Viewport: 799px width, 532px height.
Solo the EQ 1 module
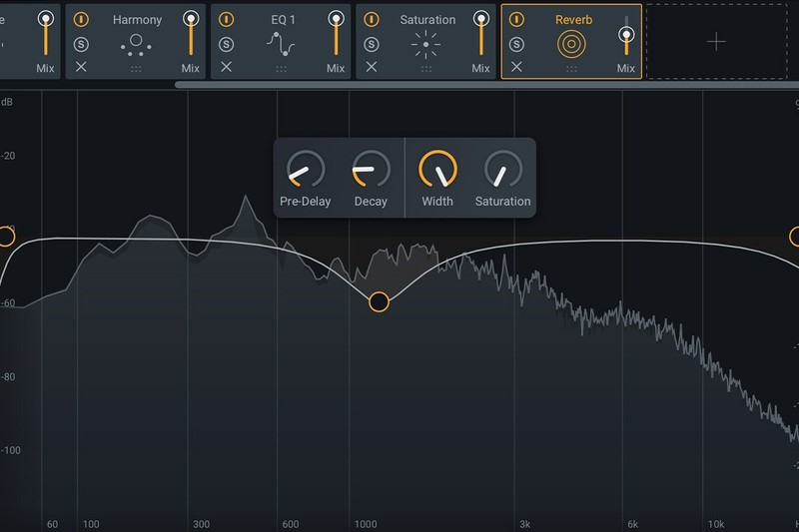tap(227, 44)
